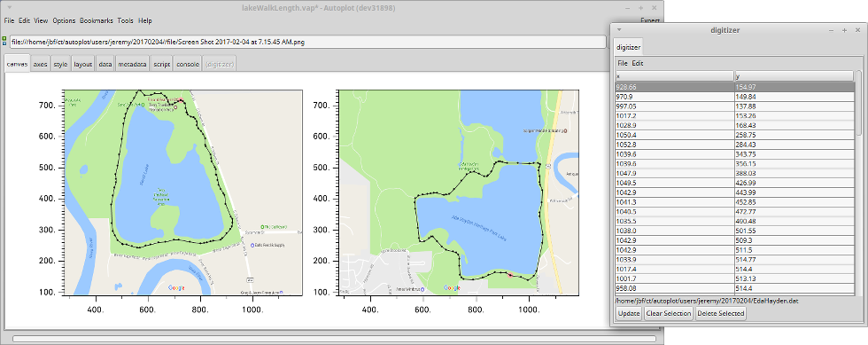This screenshot has width=868, height=345.
Task: Switch to the script tab
Action: (x=161, y=65)
